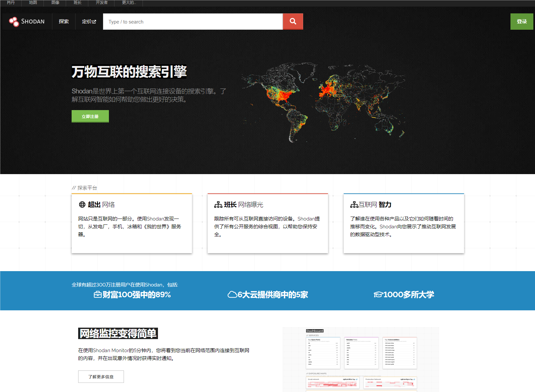This screenshot has width=535, height=392.
Task: Open the 开发者 top bar tab
Action: click(x=101, y=3)
